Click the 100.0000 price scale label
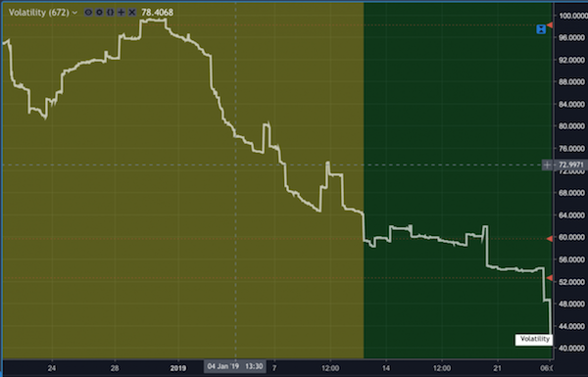The height and width of the screenshot is (377, 588). point(571,16)
